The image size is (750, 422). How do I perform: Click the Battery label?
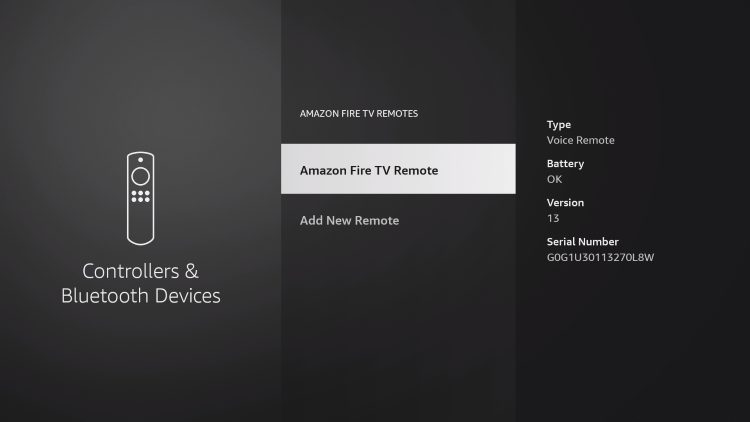[565, 164]
